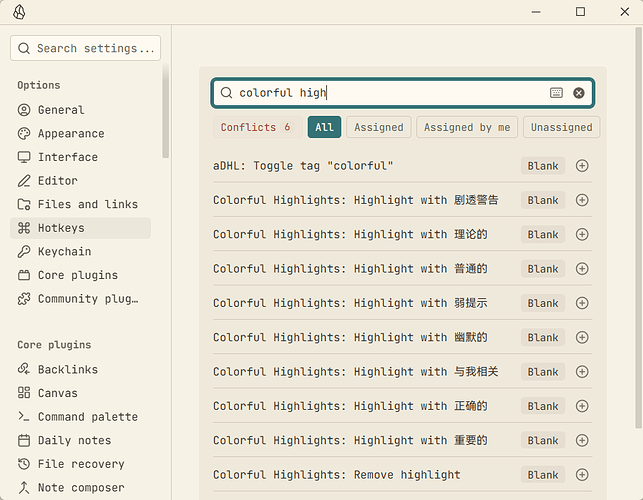
Task: Open Community plugins settings
Action: click(x=80, y=299)
